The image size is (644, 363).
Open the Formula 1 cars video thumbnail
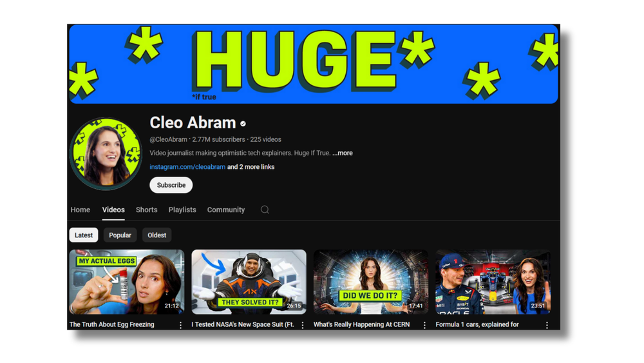point(493,282)
